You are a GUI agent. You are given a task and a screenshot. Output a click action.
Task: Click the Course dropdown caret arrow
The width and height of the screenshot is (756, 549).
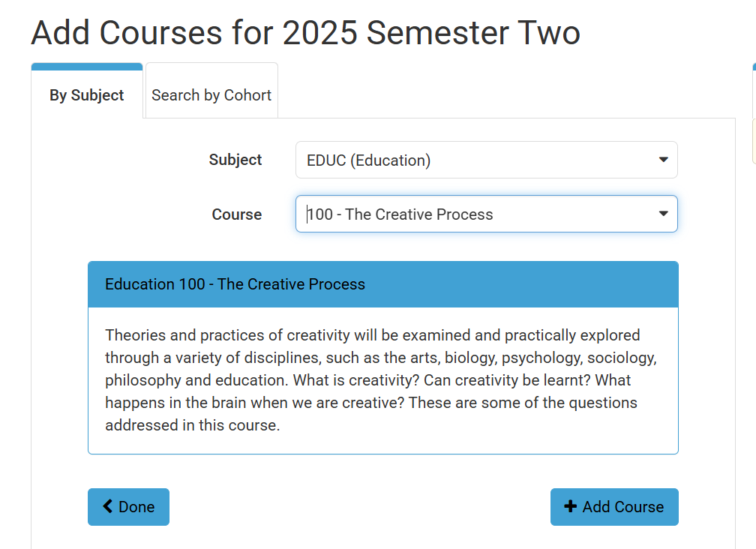663,214
